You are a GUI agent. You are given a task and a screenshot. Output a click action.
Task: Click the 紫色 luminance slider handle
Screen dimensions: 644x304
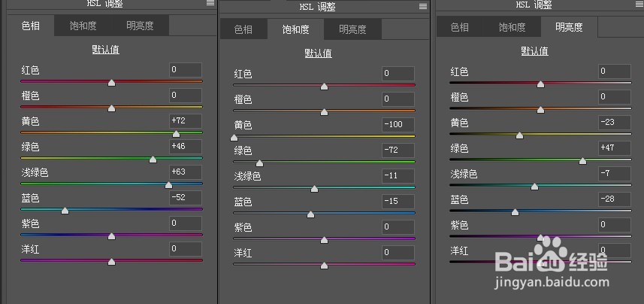[540, 238]
